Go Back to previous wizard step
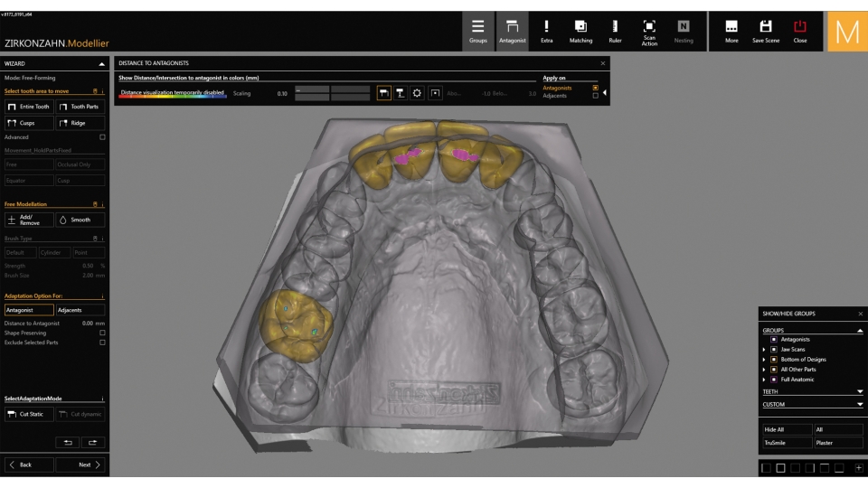The height and width of the screenshot is (488, 868). click(x=29, y=465)
